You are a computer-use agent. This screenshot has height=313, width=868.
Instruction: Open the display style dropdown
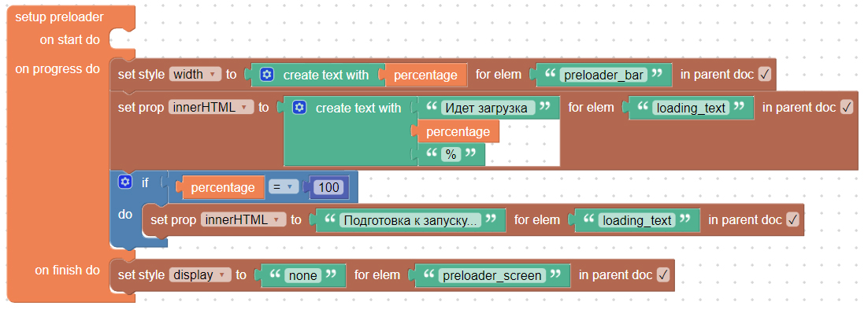point(200,274)
